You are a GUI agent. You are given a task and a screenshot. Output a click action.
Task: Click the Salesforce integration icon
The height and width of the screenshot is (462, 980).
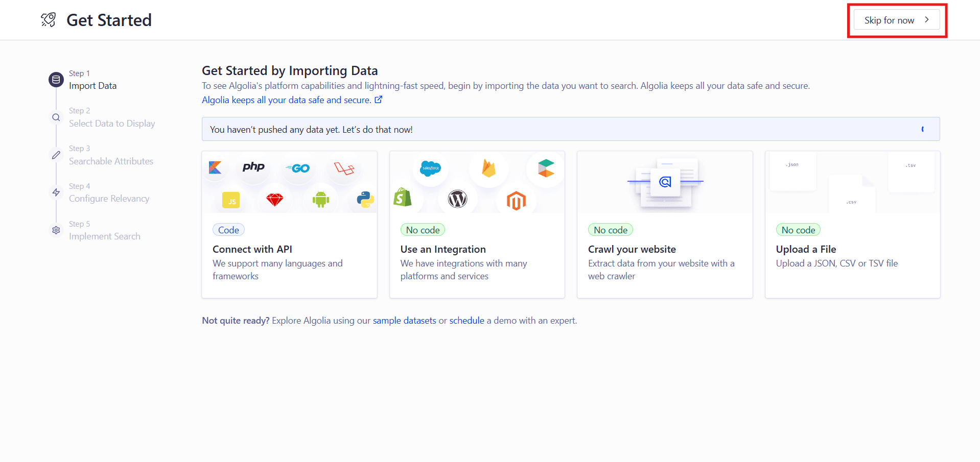[430, 168]
